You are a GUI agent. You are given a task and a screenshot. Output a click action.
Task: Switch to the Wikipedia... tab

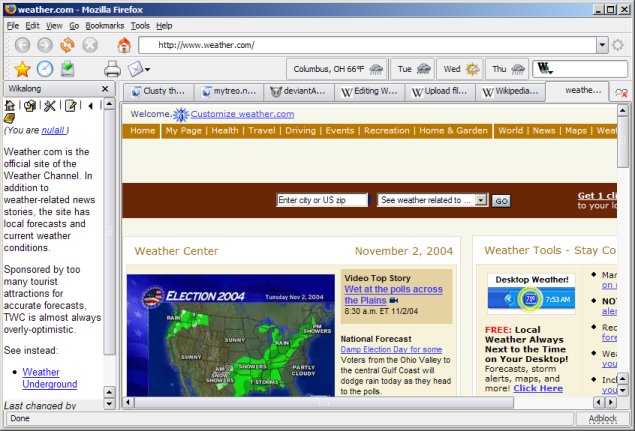click(510, 92)
